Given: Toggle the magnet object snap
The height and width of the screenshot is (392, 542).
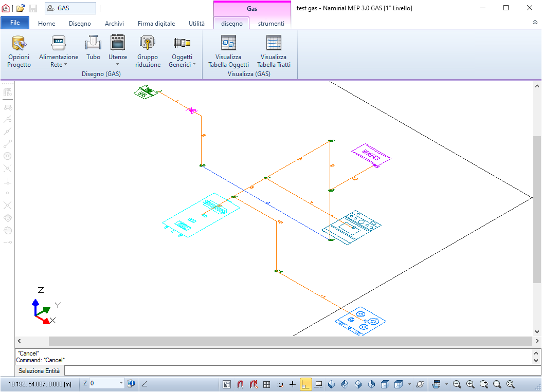Looking at the screenshot, I should [x=241, y=384].
